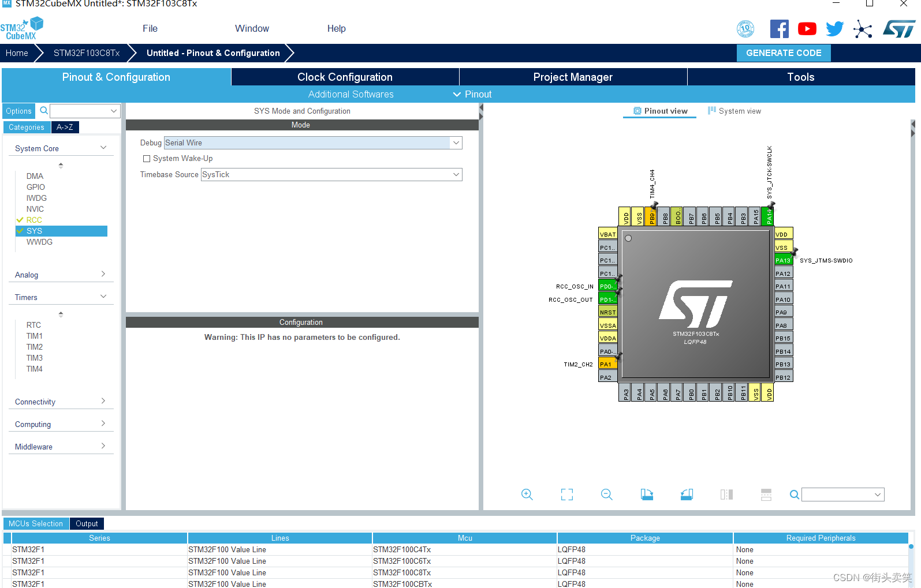Image resolution: width=921 pixels, height=588 pixels.
Task: Open Additional Softwares
Action: coord(351,94)
